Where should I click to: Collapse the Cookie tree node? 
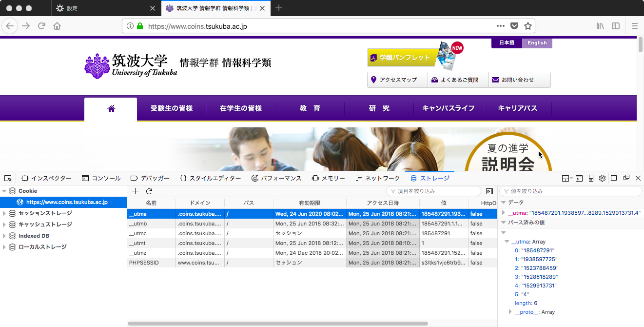(4, 191)
